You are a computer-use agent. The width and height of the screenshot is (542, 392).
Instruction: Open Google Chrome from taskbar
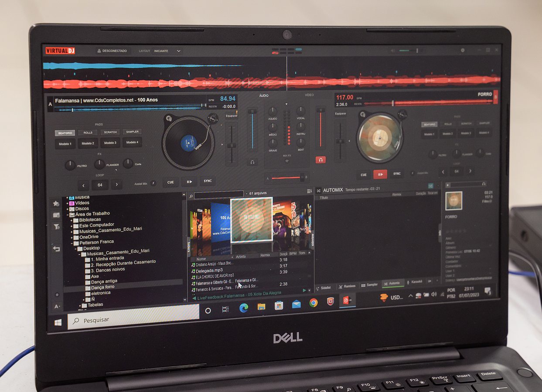pyautogui.click(x=314, y=303)
